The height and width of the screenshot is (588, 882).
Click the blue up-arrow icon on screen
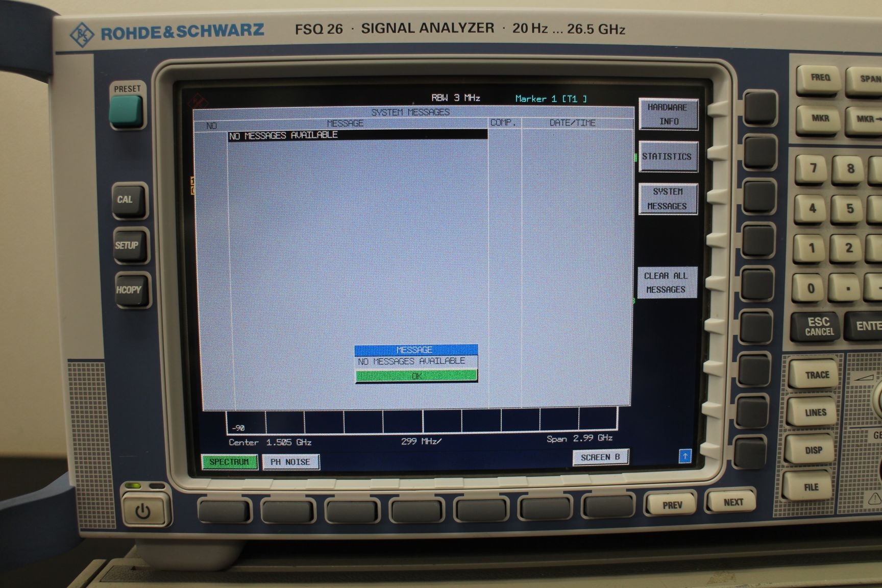click(685, 456)
